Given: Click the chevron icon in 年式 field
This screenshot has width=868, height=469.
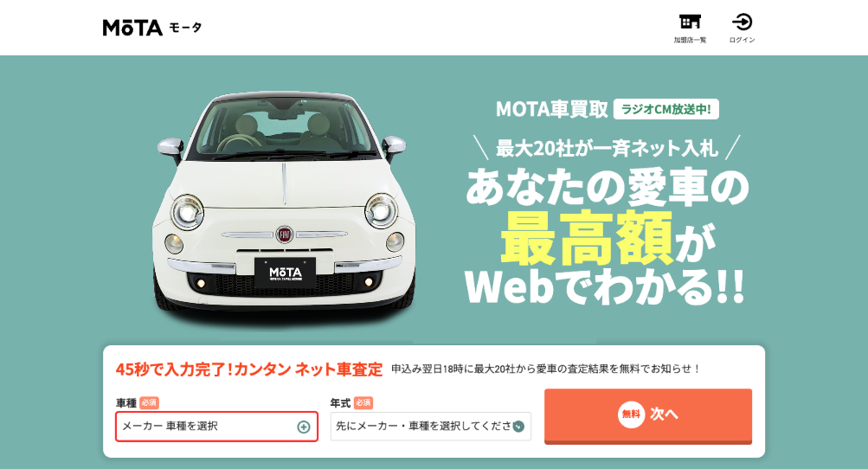Looking at the screenshot, I should pyautogui.click(x=518, y=427).
